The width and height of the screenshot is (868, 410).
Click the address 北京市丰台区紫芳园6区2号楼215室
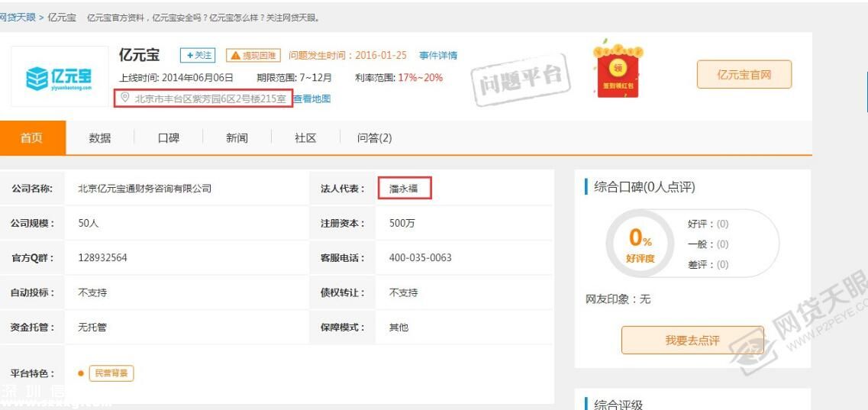[211, 99]
